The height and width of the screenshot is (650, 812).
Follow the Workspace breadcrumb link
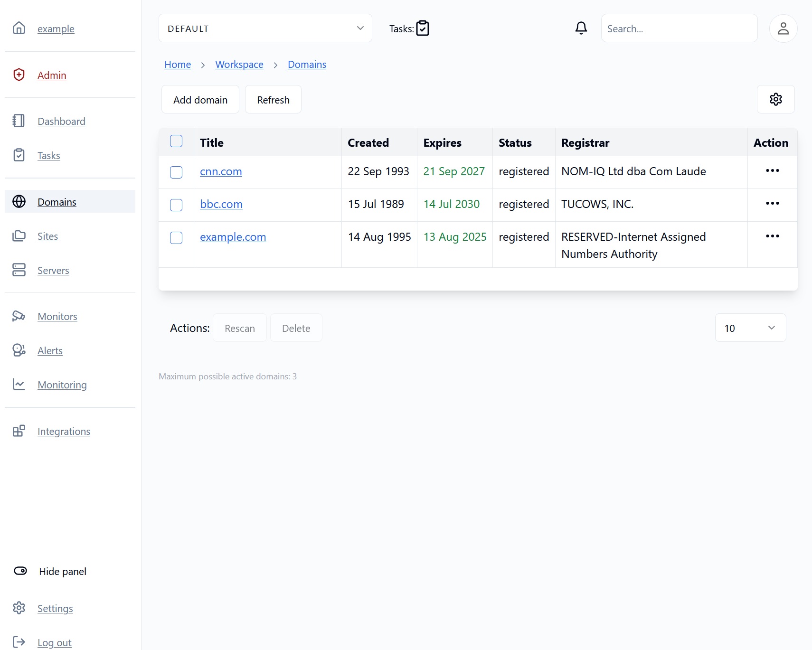pyautogui.click(x=239, y=64)
